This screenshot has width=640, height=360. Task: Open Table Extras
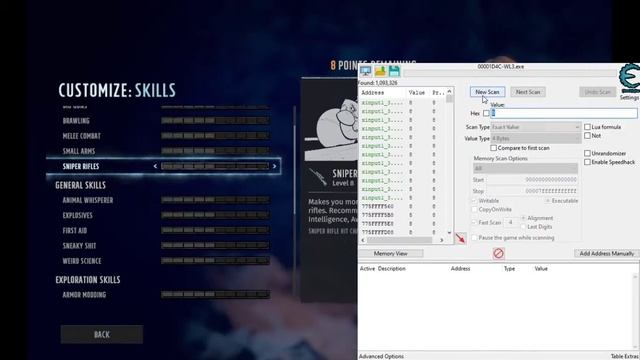coord(625,356)
